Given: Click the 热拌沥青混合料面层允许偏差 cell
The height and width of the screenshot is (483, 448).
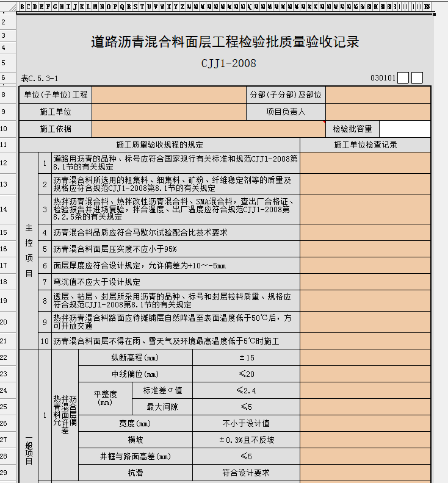Looking at the screenshot, I should tap(65, 415).
